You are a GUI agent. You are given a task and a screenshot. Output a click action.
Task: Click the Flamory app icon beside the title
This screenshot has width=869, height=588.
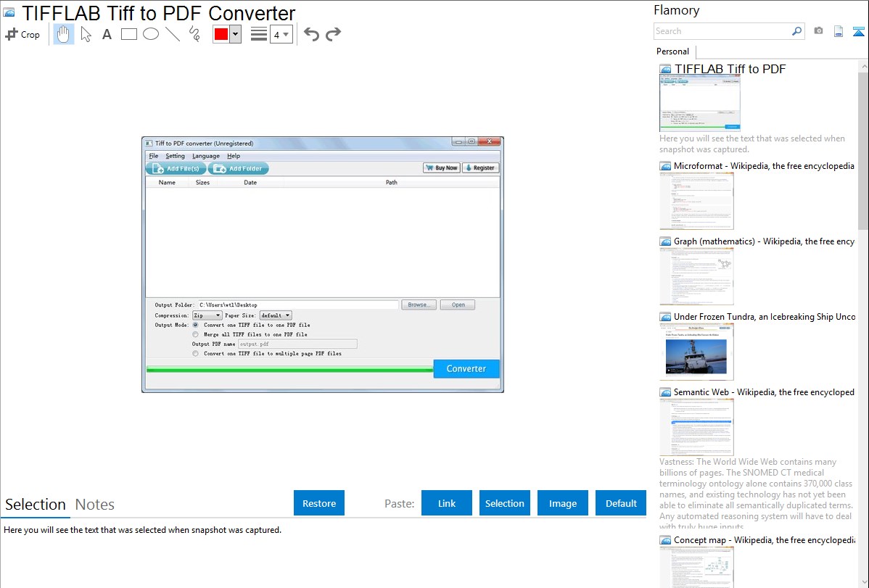click(x=9, y=12)
